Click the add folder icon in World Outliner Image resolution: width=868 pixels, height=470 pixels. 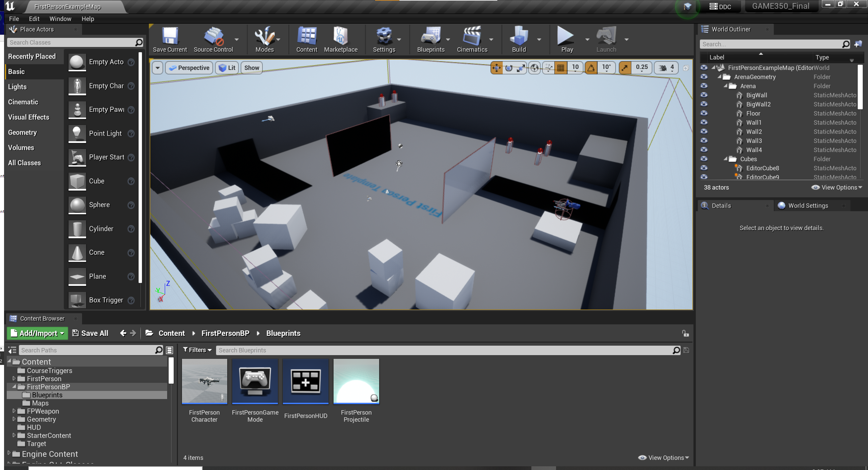pos(858,44)
